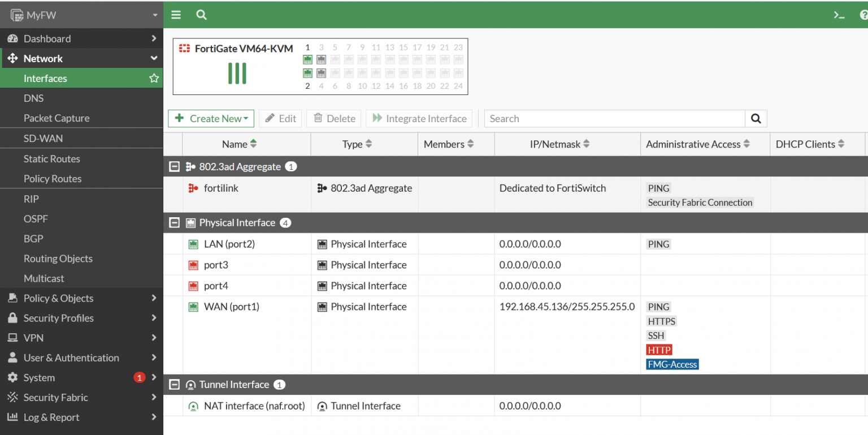Click the red FortiGate grid icon beside VM64-KVM
868x435 pixels.
click(184, 49)
